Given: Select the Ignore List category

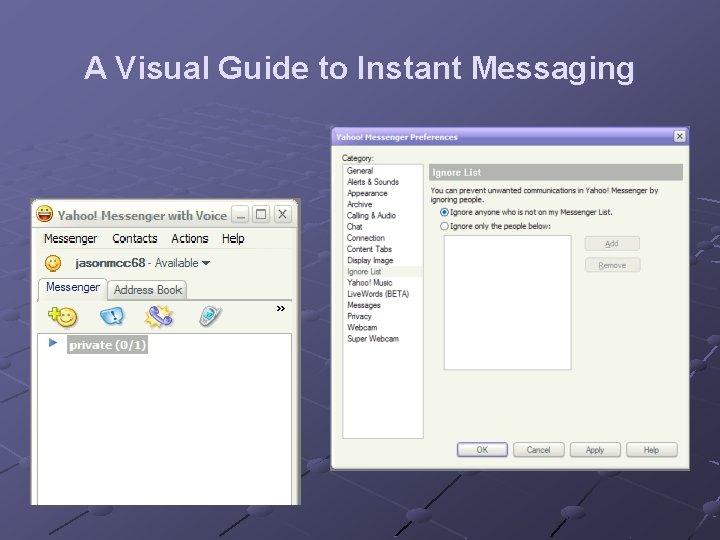Looking at the screenshot, I should [364, 272].
